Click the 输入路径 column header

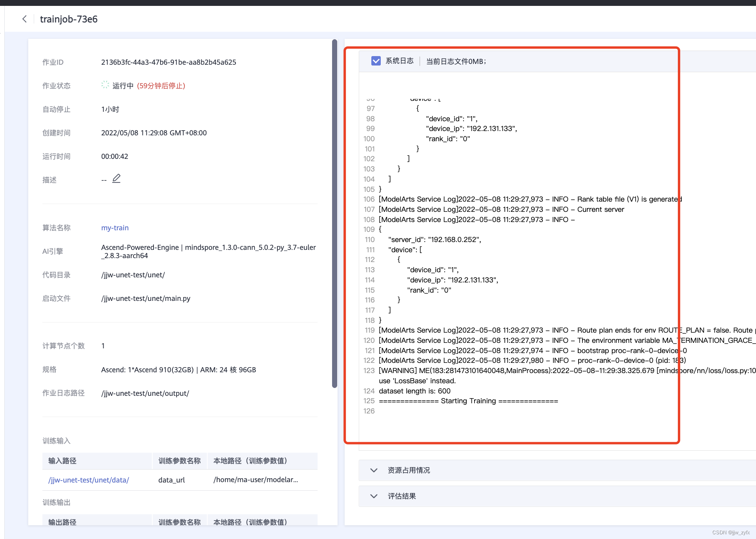click(62, 461)
